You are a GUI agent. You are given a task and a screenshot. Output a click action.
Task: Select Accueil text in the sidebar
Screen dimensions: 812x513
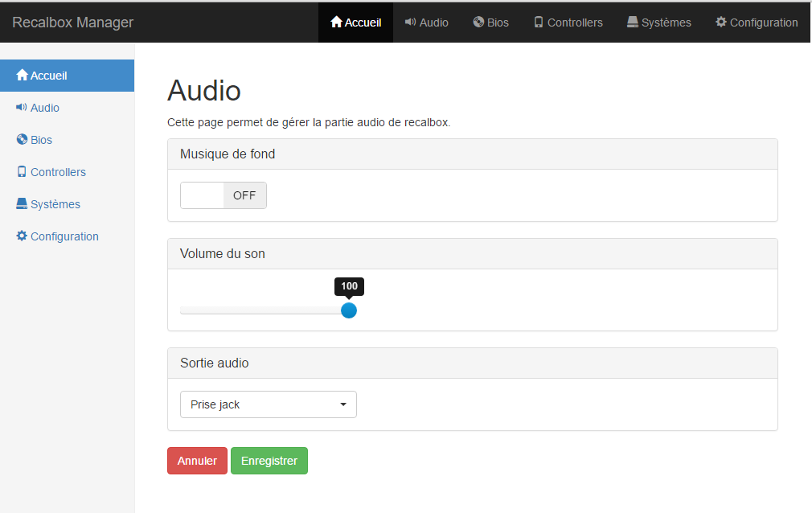pos(49,76)
